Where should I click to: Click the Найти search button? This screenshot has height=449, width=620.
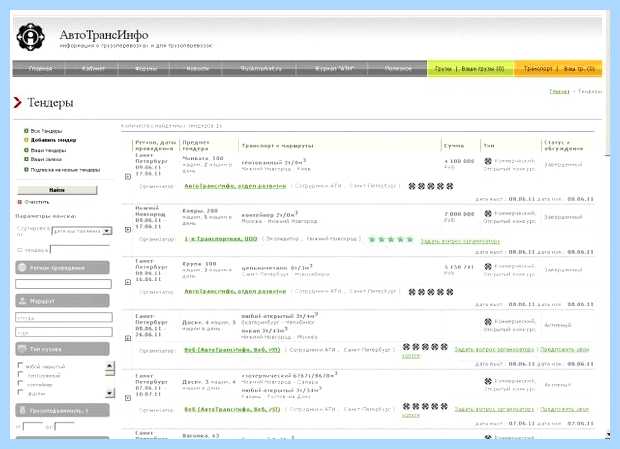click(x=57, y=190)
